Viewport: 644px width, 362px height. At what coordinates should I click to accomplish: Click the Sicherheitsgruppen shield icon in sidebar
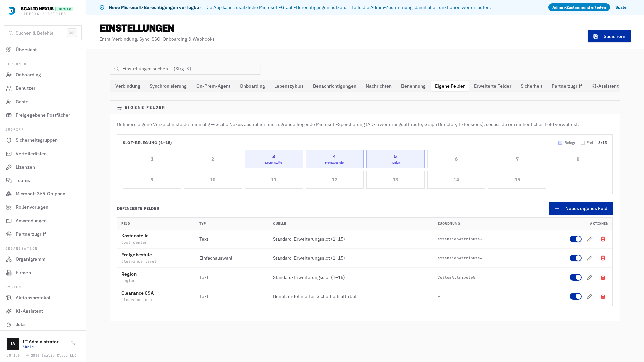[x=9, y=140]
